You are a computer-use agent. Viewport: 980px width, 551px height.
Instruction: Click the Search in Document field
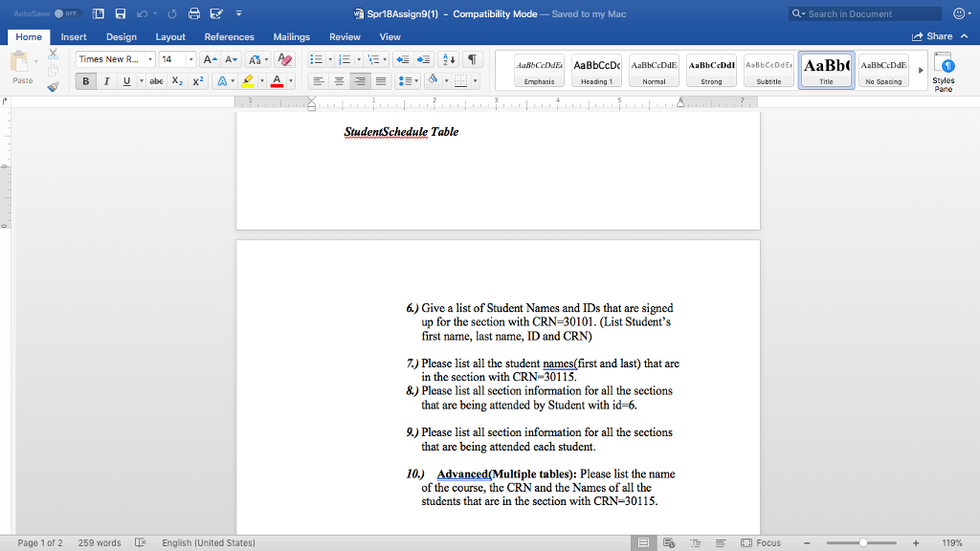point(865,13)
